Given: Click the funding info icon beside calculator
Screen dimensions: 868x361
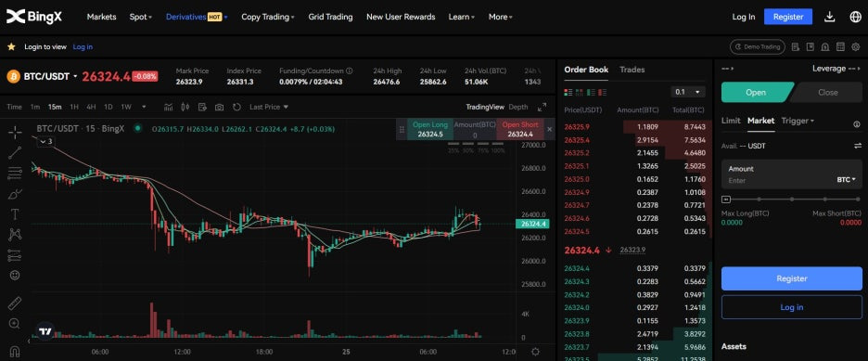Looking at the screenshot, I should [825, 47].
